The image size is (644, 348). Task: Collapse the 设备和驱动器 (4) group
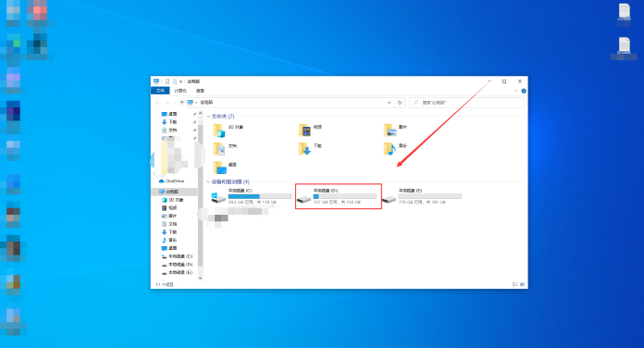(208, 182)
